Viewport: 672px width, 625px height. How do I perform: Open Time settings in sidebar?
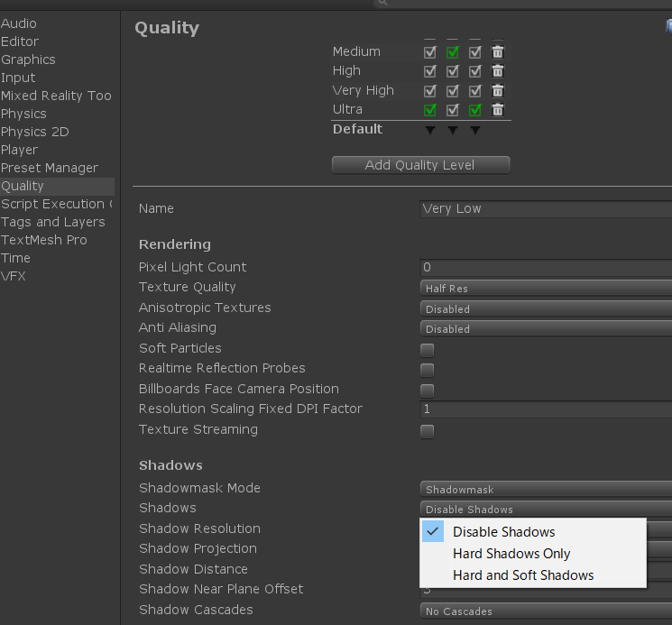point(15,258)
